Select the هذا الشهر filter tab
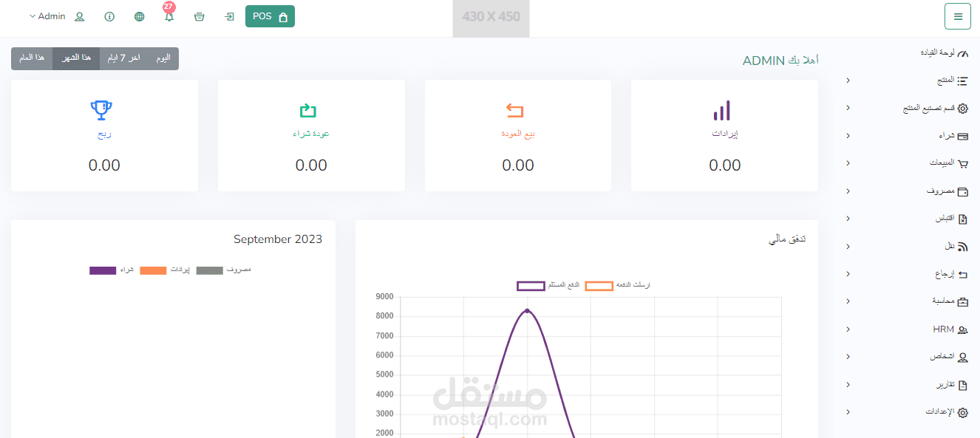The height and width of the screenshot is (438, 980). click(76, 58)
